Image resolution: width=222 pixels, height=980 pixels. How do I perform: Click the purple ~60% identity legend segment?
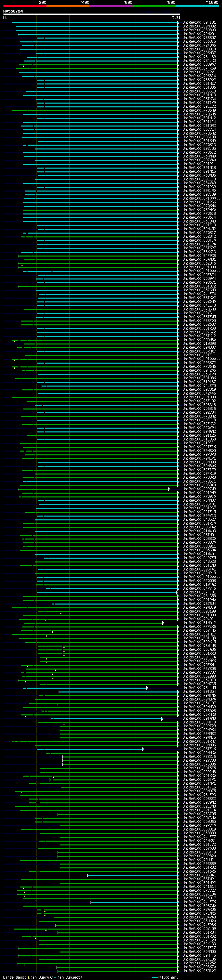[111, 6]
